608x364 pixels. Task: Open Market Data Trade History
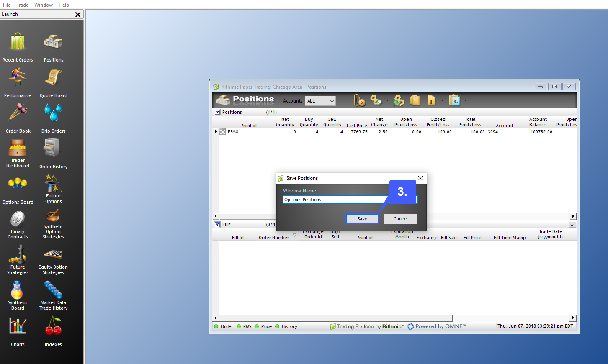click(54, 296)
